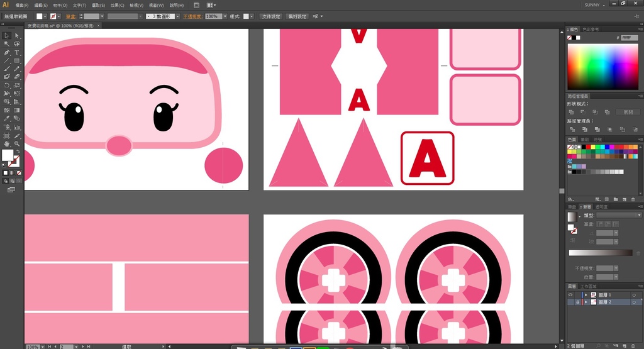The height and width of the screenshot is (349, 644).
Task: Select the Hand tool
Action: 7,143
